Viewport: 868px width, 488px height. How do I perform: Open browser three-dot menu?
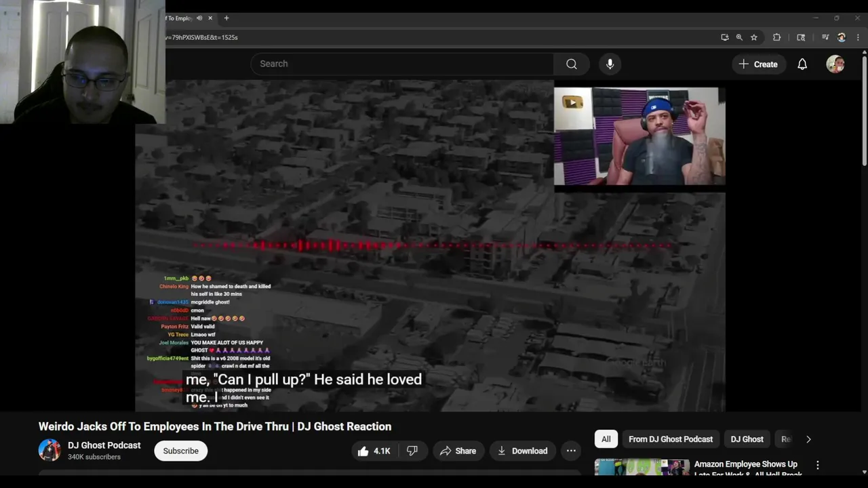857,37
